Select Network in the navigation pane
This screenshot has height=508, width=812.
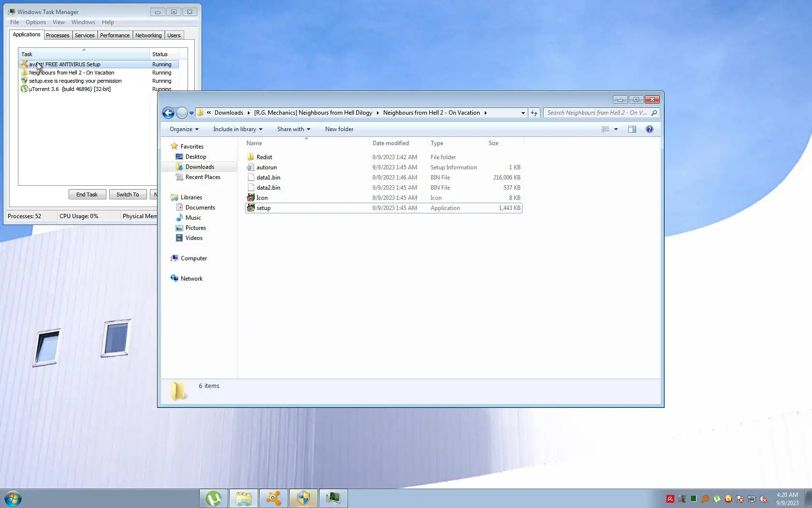pyautogui.click(x=191, y=279)
